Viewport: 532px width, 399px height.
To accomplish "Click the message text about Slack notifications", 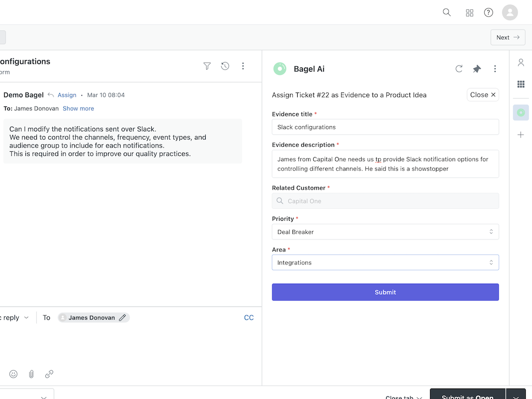I will pyautogui.click(x=109, y=141).
